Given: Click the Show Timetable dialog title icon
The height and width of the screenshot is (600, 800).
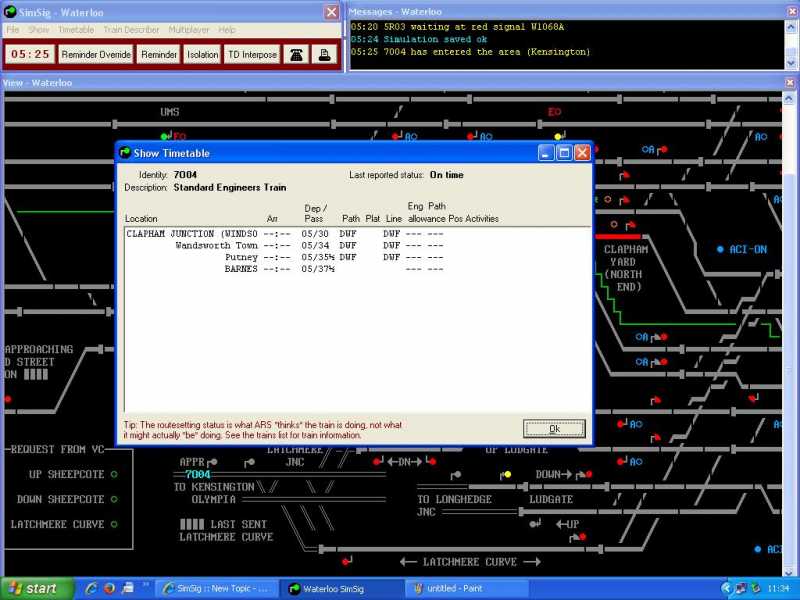Looking at the screenshot, I should click(x=124, y=153).
